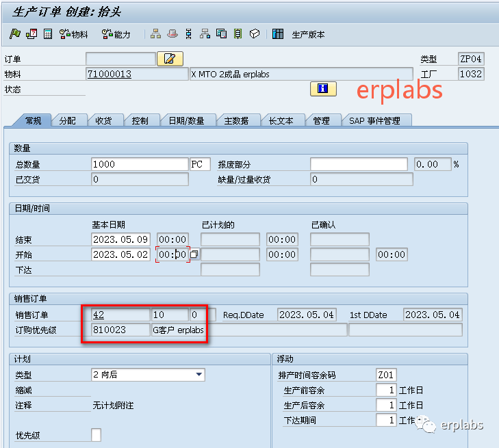The width and height of the screenshot is (499, 448).
Task: Click the basic start date field 2023.05.02
Action: coord(120,254)
